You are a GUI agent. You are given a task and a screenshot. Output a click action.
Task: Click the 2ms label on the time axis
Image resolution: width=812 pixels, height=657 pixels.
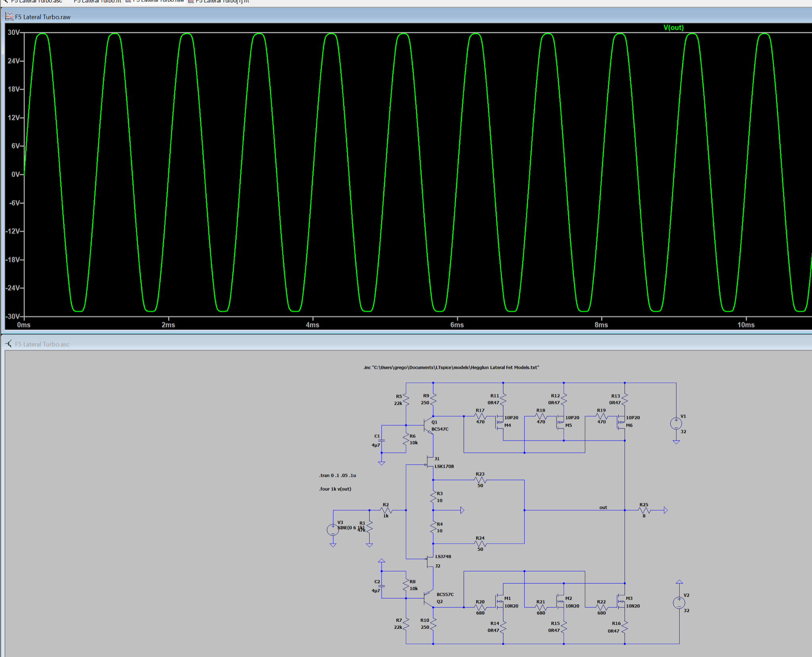(168, 325)
